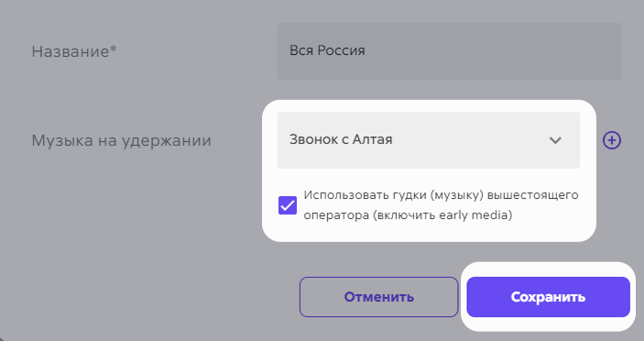Cancel changes with 'Отменить' button

pos(378,297)
